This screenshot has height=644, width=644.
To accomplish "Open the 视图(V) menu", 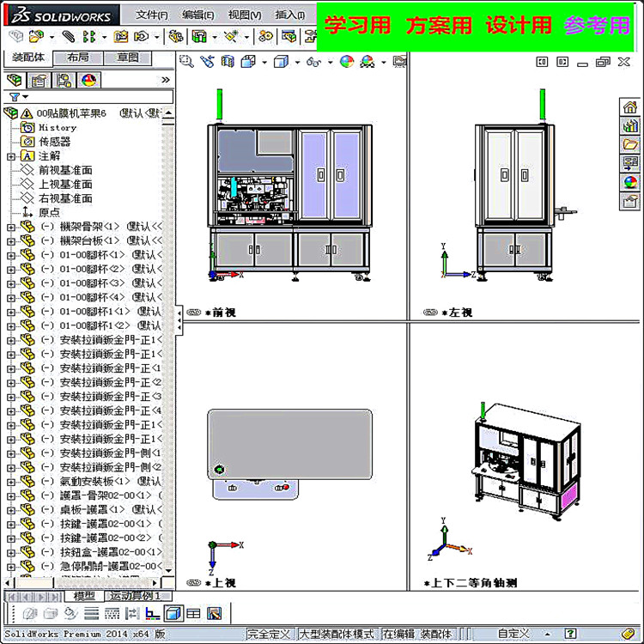I will (x=245, y=15).
